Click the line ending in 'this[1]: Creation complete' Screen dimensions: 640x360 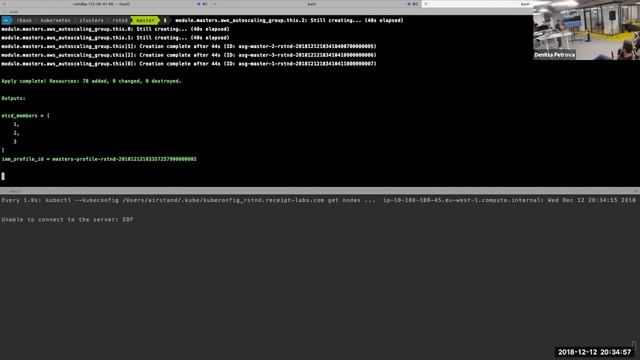[x=189, y=46]
